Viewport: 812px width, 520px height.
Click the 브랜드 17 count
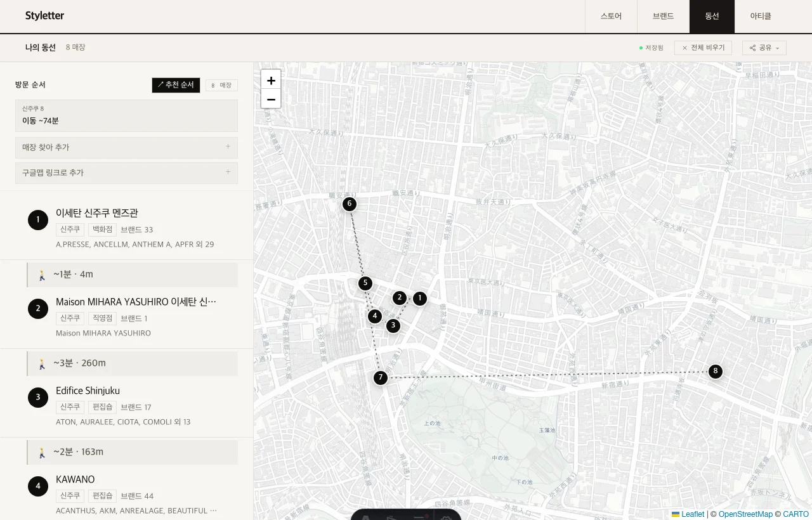click(x=136, y=407)
